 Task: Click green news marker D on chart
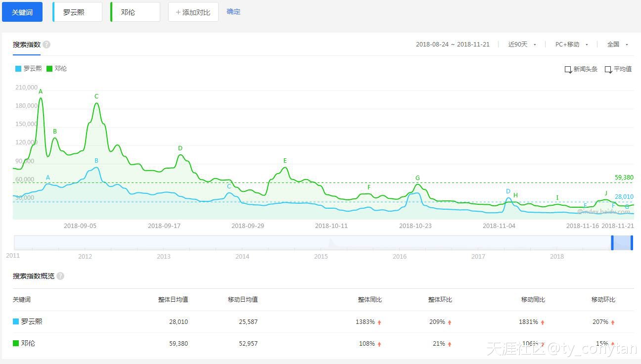[x=180, y=148]
